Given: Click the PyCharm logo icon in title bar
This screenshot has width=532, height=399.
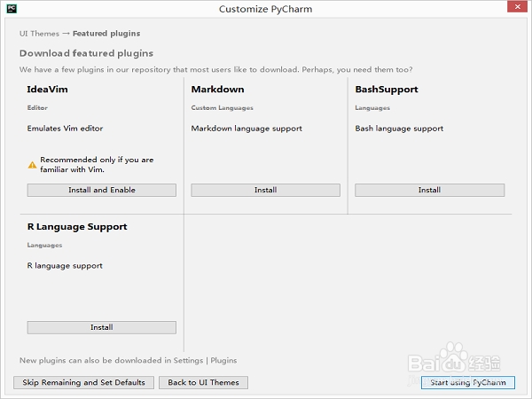Looking at the screenshot, I should (x=12, y=9).
